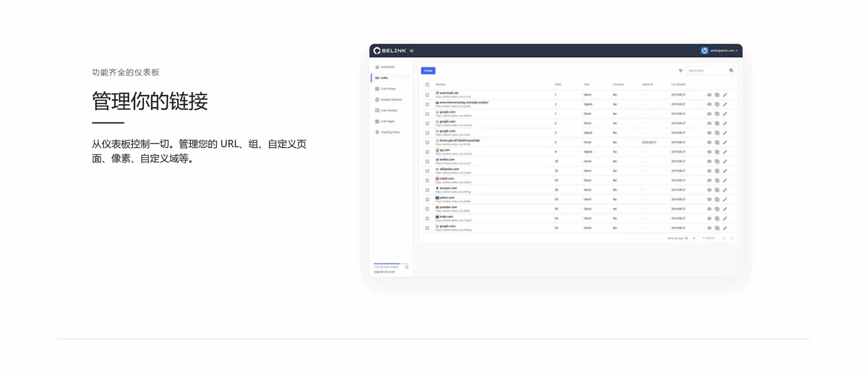Edit the yahoo.com link
The image size is (868, 372).
(725, 199)
